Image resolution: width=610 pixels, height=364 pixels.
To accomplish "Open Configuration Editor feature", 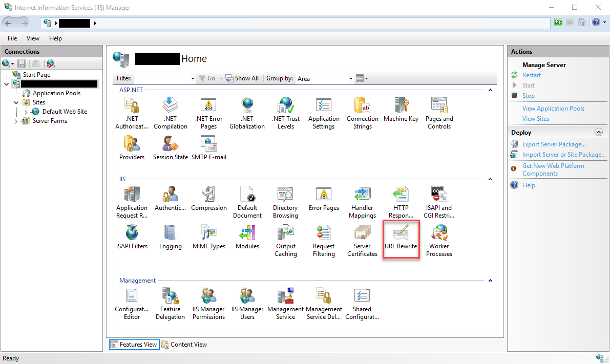I will click(x=132, y=303).
